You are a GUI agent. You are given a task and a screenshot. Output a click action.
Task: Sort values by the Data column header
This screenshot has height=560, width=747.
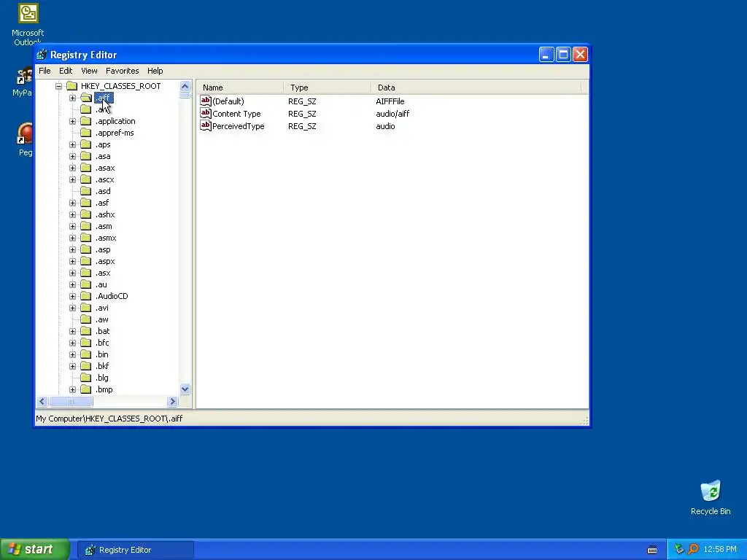(x=476, y=87)
